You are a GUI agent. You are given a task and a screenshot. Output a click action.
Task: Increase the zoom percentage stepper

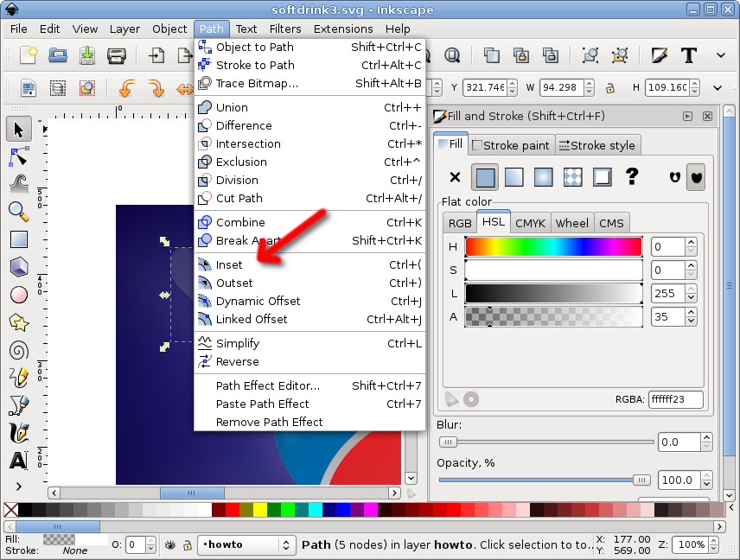713,541
